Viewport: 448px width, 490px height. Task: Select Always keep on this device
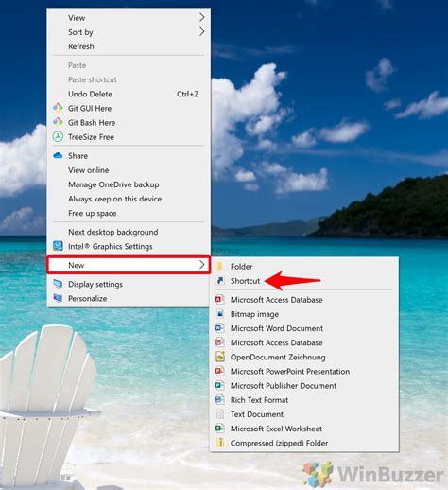[129, 199]
